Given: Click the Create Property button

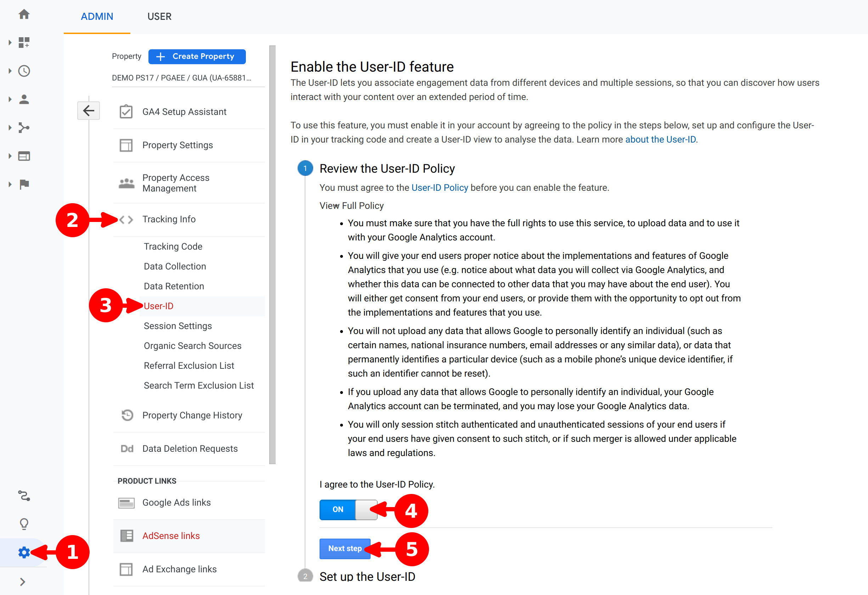Looking at the screenshot, I should pyautogui.click(x=197, y=56).
